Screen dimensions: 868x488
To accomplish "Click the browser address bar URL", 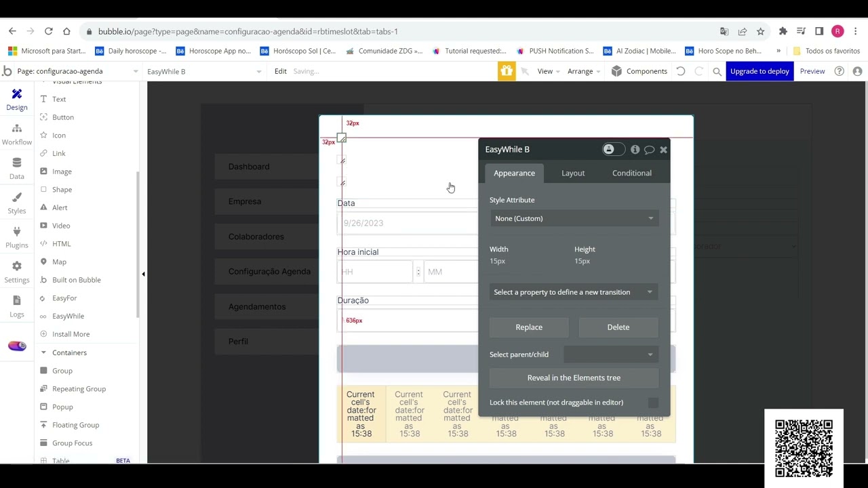I will (248, 31).
